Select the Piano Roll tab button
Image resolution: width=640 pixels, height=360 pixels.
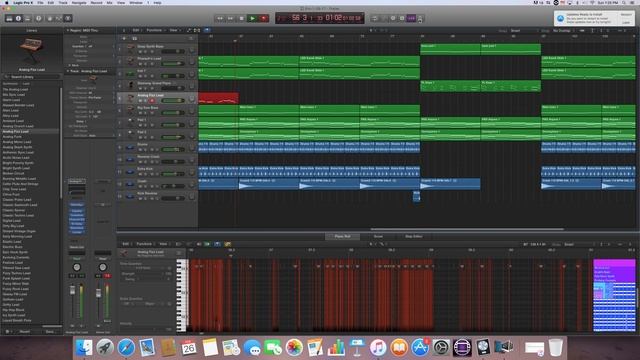coord(342,236)
